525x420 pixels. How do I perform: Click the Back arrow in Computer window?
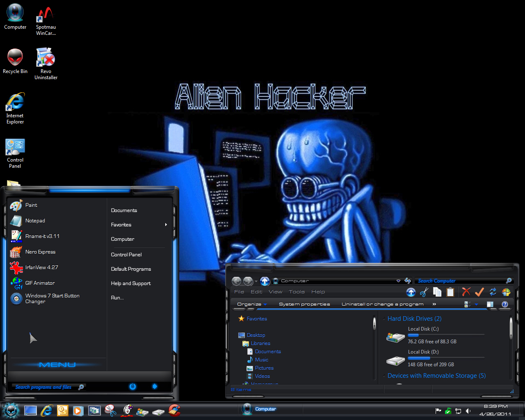[237, 281]
